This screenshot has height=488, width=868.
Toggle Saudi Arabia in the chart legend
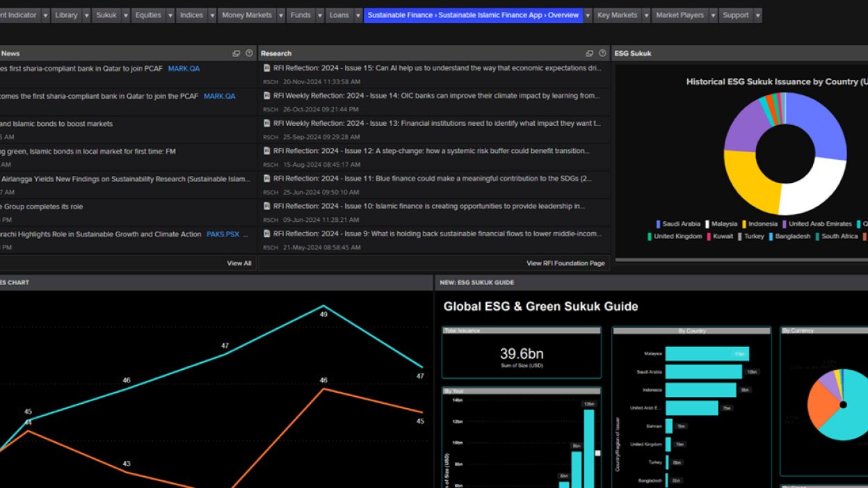point(677,224)
